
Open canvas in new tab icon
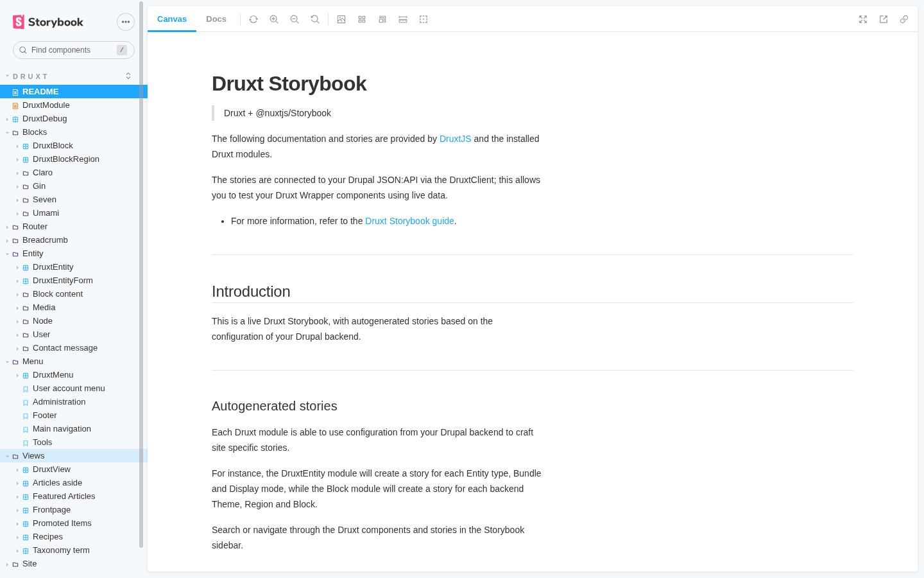tap(884, 19)
